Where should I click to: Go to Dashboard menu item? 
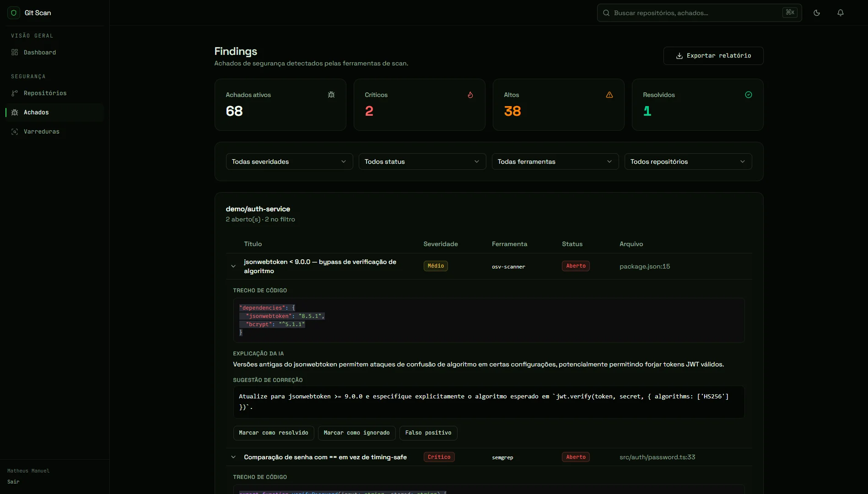click(54, 53)
